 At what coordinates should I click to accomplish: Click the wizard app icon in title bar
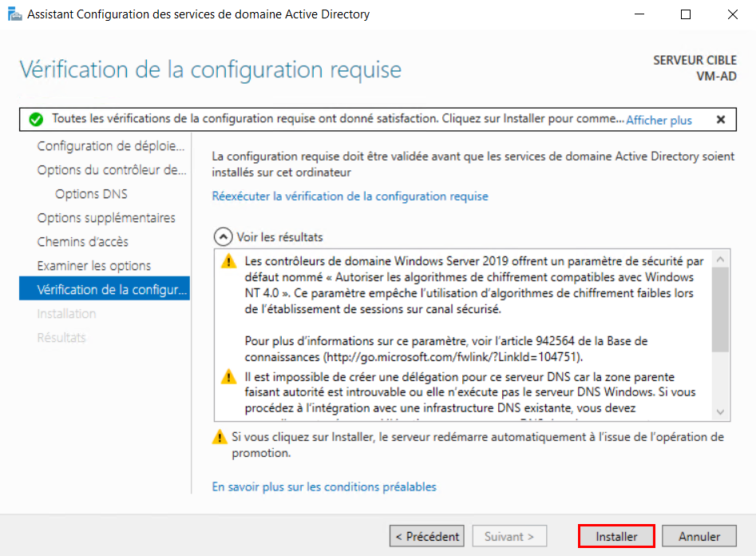[x=14, y=14]
